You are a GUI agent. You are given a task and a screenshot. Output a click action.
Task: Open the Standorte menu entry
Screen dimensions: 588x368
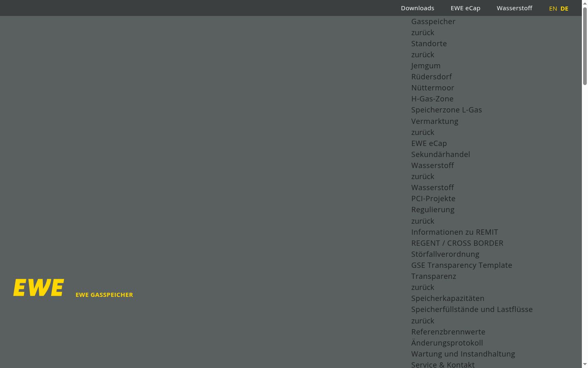coord(429,44)
